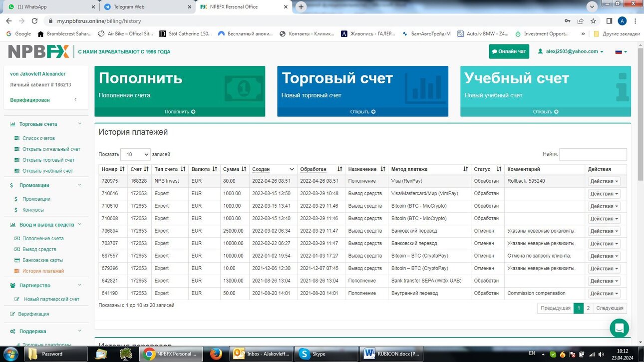
Task: Click Пополнить on the green card
Action: [180, 112]
